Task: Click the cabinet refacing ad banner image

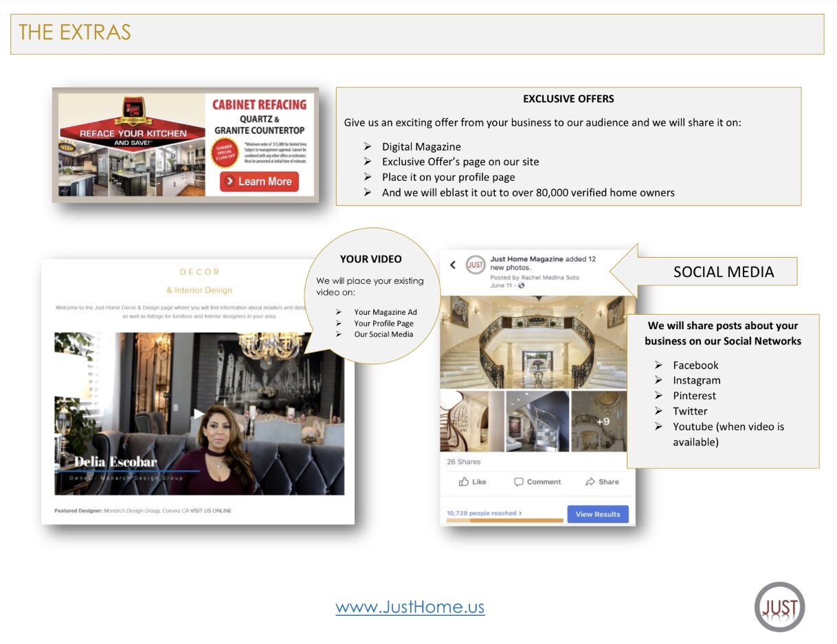Action: pyautogui.click(x=186, y=145)
